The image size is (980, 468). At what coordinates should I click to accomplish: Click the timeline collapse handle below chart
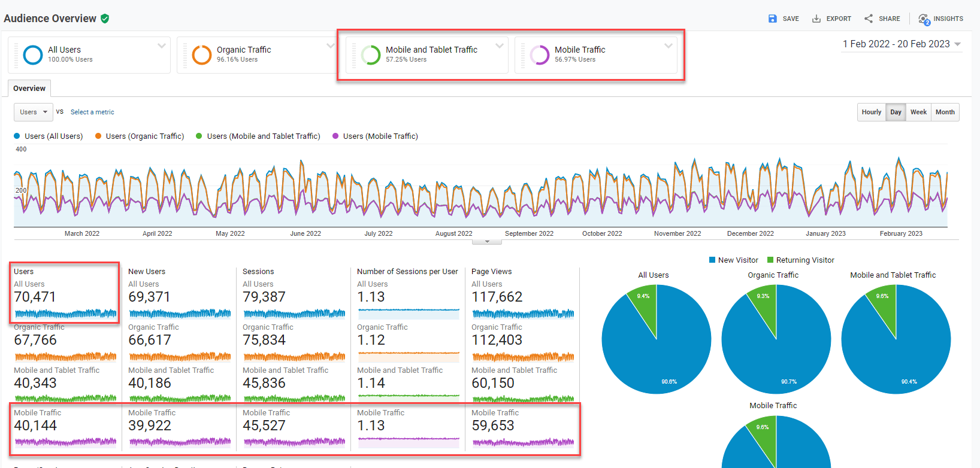point(487,242)
